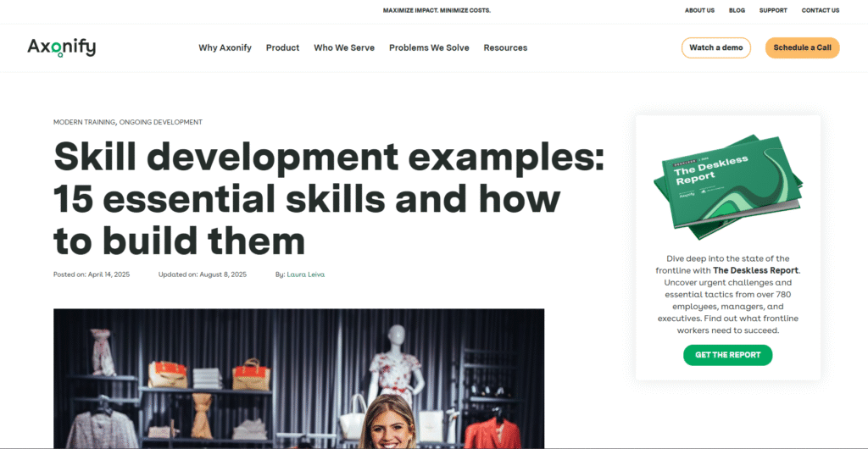Image resolution: width=868 pixels, height=449 pixels.
Task: Open author Laura Leiva's profile link
Action: (306, 274)
